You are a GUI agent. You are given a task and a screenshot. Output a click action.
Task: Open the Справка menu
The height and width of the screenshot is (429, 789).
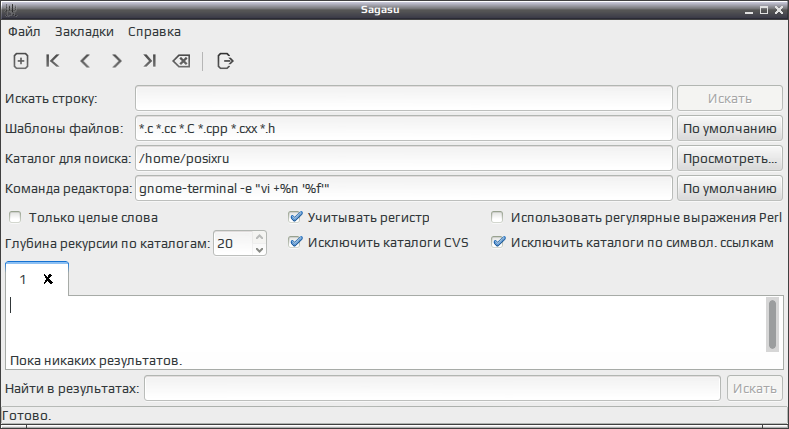[x=154, y=32]
